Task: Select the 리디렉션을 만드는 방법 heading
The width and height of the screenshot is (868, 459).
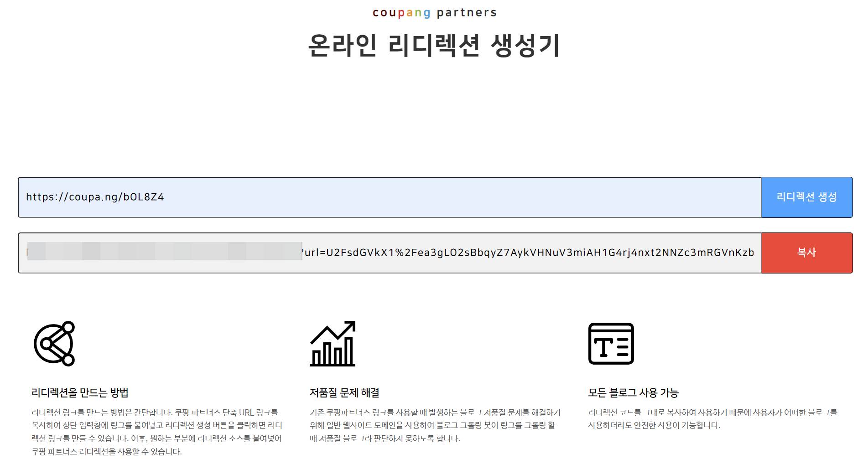Action: tap(80, 392)
